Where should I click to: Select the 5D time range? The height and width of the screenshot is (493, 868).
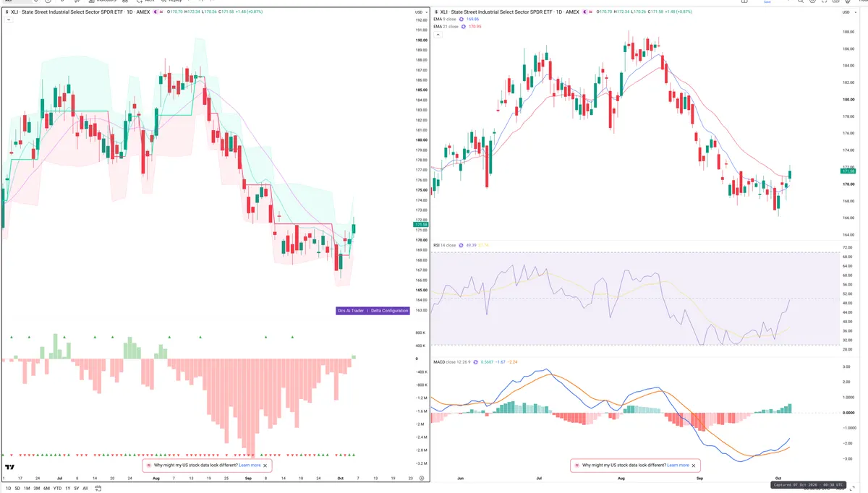click(x=17, y=489)
